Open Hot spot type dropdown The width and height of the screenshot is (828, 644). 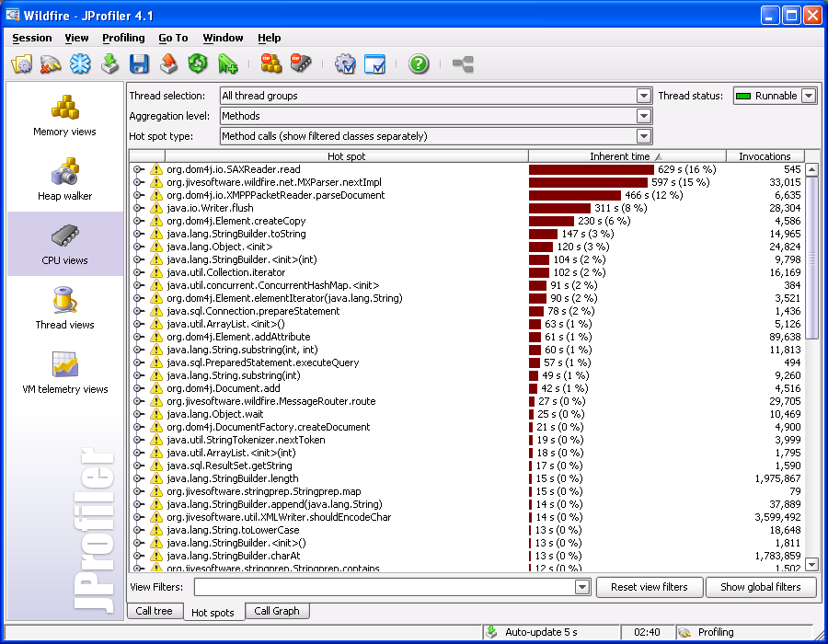click(x=643, y=136)
